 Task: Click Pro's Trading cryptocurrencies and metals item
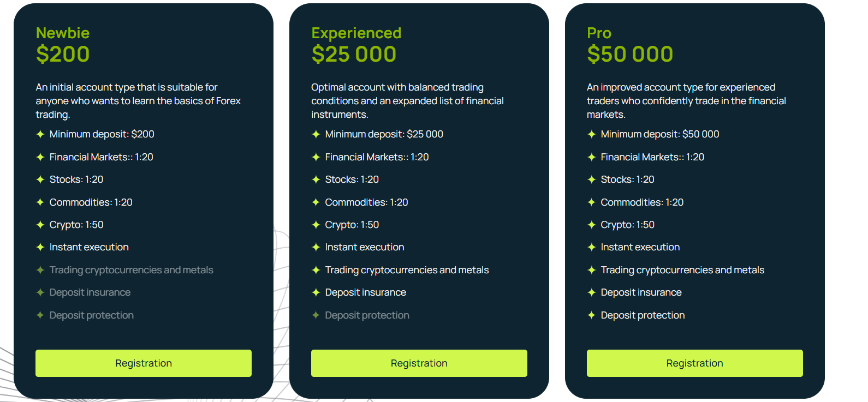pyautogui.click(x=682, y=270)
